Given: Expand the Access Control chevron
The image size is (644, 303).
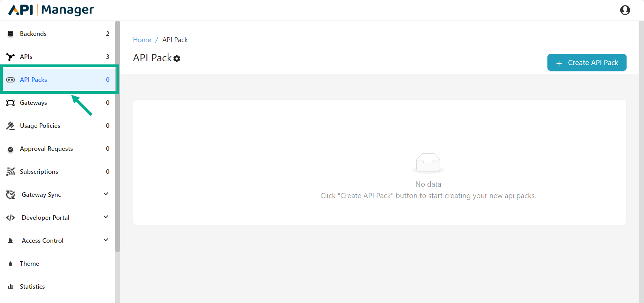Looking at the screenshot, I should pyautogui.click(x=106, y=240).
